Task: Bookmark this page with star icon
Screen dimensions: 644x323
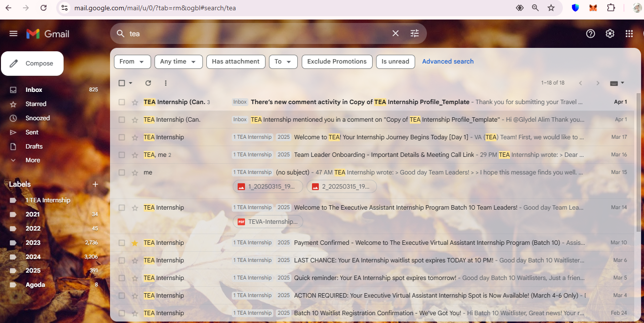Action: [551, 8]
